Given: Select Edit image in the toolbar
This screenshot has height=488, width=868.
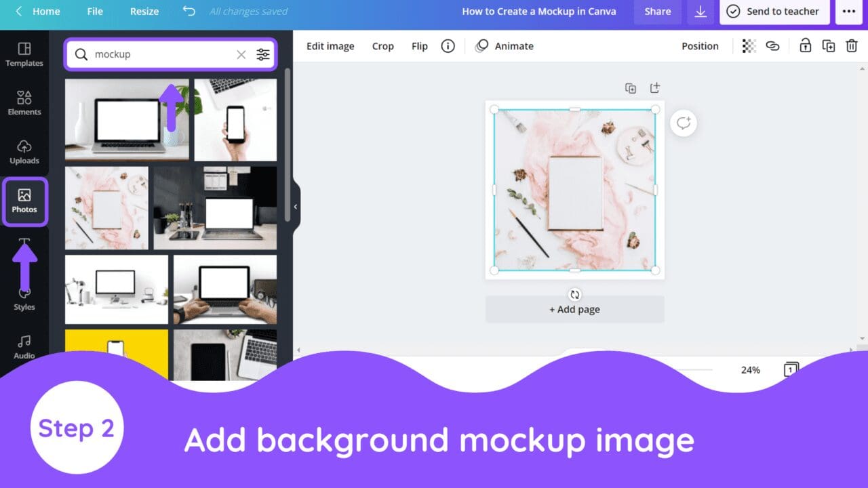Looking at the screenshot, I should click(x=330, y=46).
